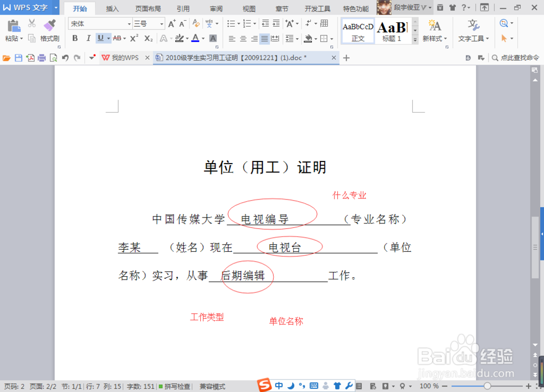This screenshot has width=544, height=392.
Task: Toggle justify alignment
Action: (264, 39)
